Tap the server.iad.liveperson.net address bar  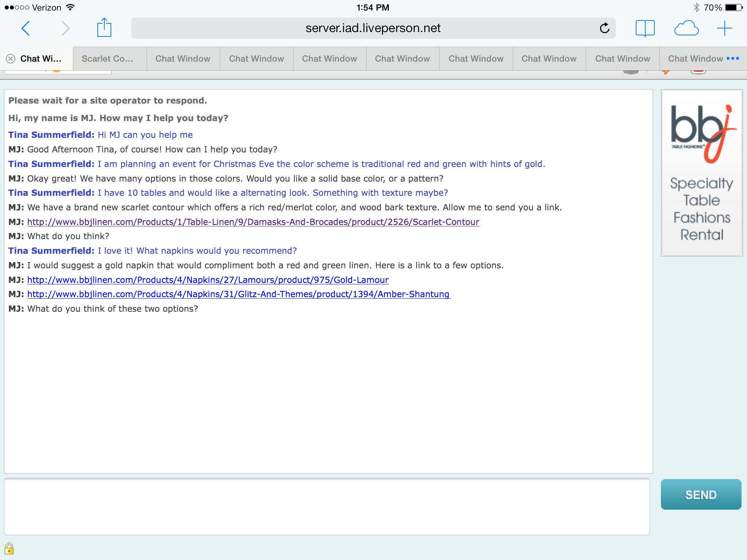pyautogui.click(x=373, y=28)
